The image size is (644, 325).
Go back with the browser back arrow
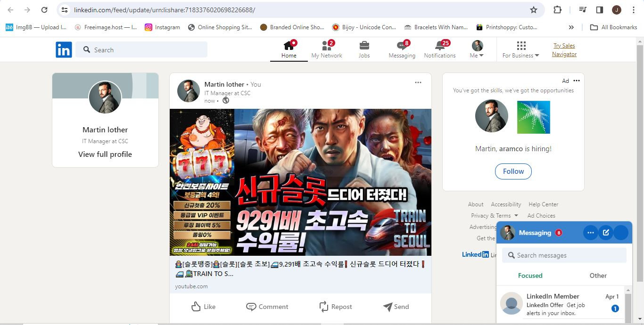(10, 10)
